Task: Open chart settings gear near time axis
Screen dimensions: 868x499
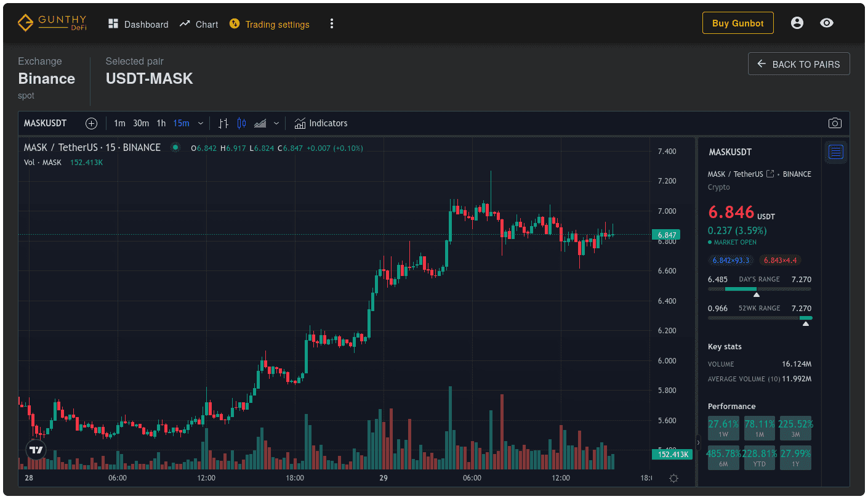Action: (x=673, y=478)
